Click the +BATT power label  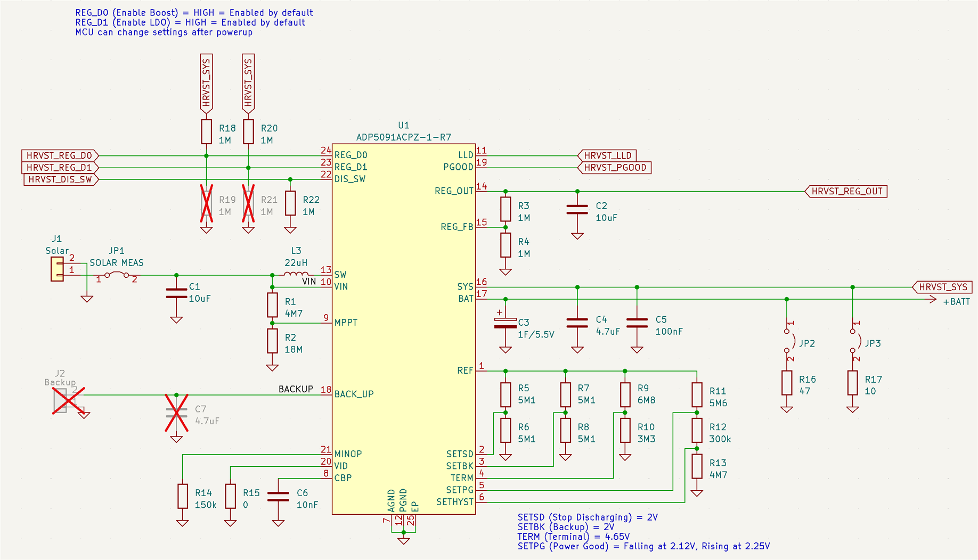point(956,302)
